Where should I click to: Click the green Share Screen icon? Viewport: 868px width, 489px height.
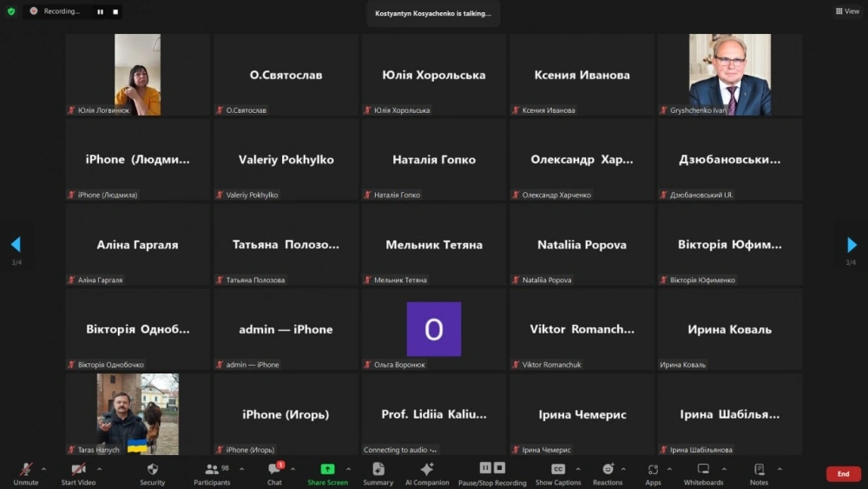[327, 469]
